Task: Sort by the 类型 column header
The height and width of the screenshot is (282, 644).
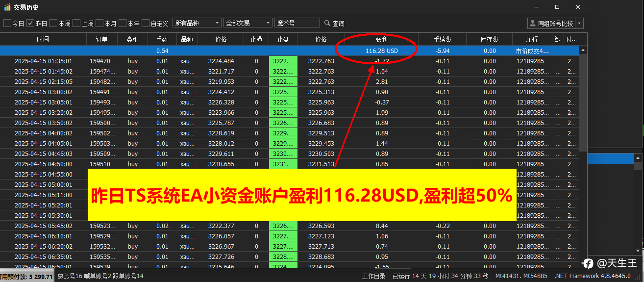Action: pos(133,39)
